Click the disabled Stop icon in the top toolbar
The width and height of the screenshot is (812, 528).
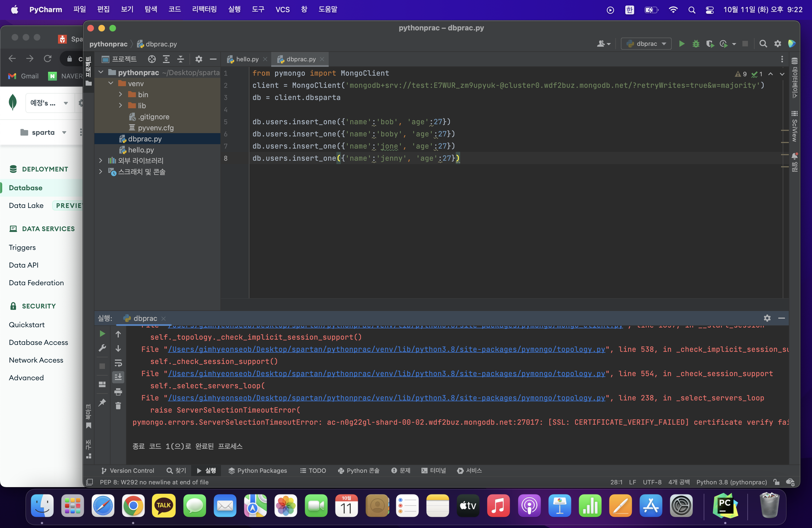point(745,44)
